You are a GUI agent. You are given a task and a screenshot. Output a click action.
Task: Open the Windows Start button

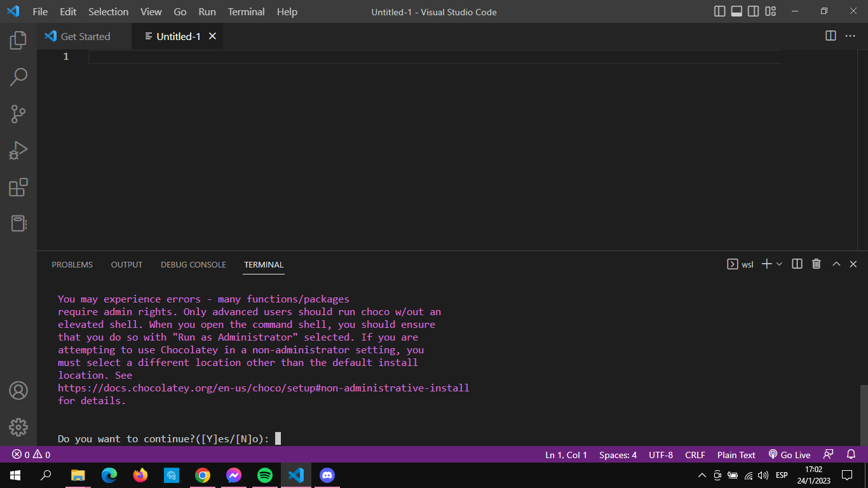click(x=15, y=475)
